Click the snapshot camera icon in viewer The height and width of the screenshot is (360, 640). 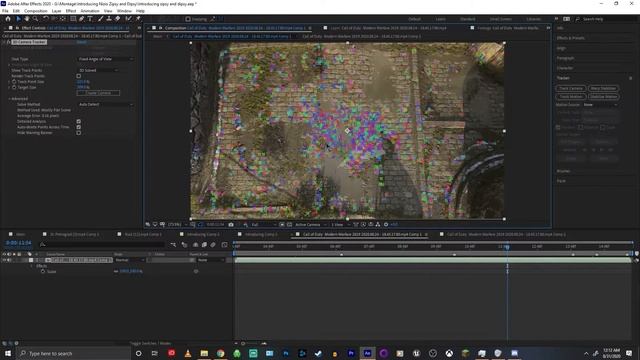[x=231, y=224]
